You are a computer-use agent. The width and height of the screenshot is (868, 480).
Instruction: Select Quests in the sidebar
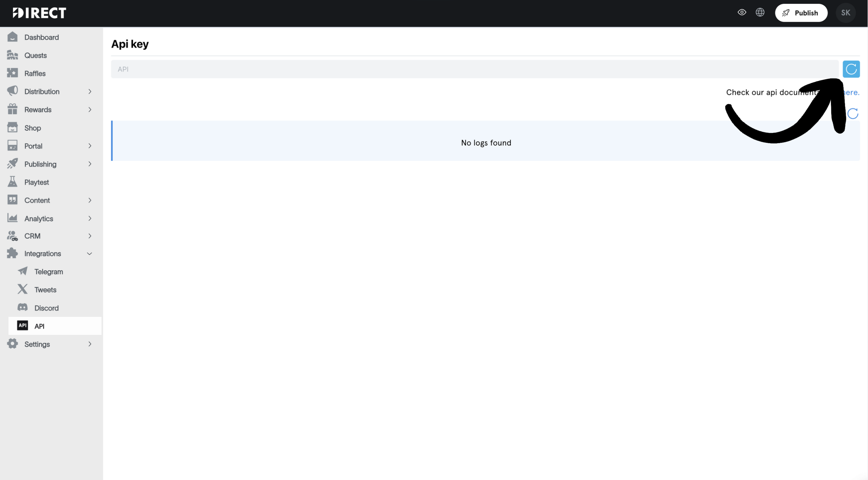[x=35, y=55]
